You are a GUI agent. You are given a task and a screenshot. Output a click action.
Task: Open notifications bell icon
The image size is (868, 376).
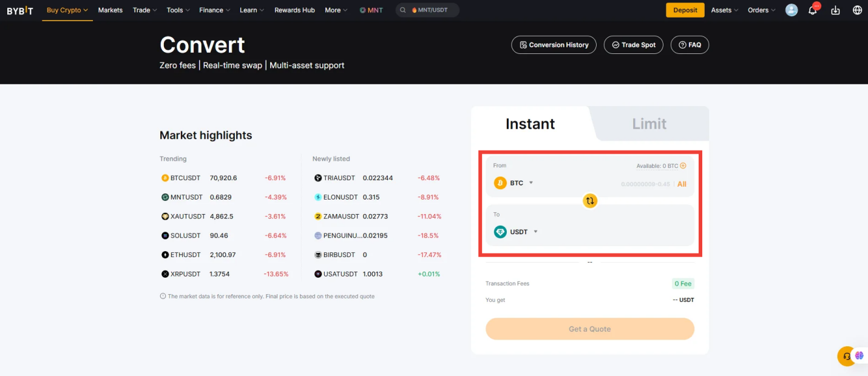813,10
